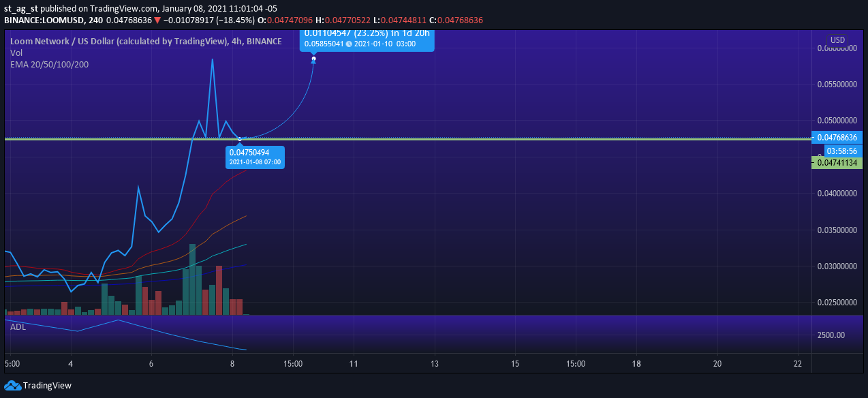Click the C:0.04768636 close value in header
The height and width of the screenshot is (398, 868).
[x=456, y=20]
